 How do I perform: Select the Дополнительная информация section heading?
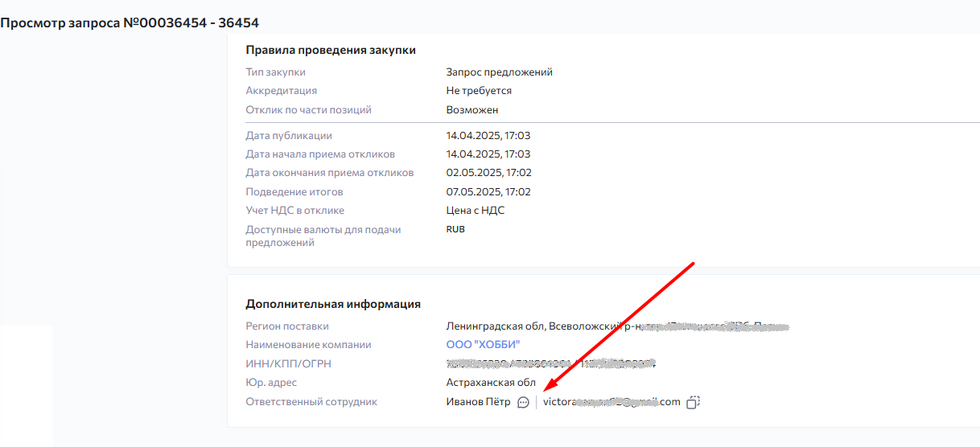[333, 304]
